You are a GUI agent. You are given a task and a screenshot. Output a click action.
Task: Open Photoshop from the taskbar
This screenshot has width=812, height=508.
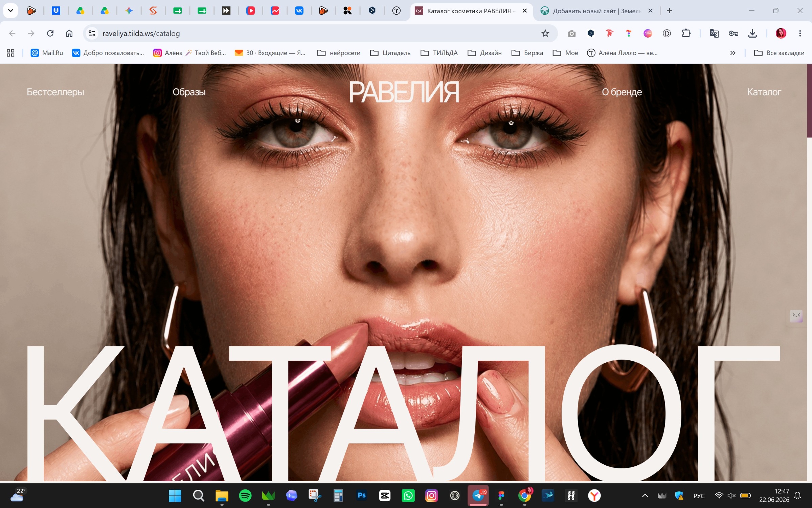[x=362, y=496]
